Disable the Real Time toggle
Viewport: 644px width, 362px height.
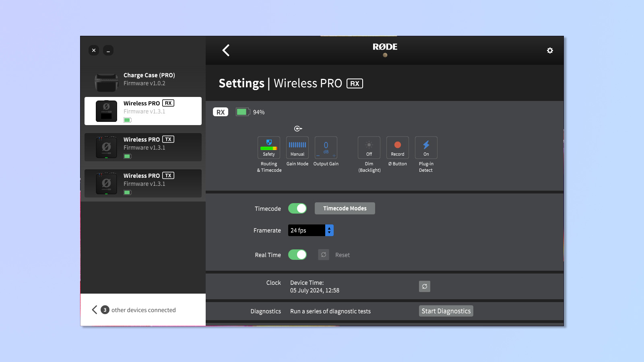pos(297,255)
